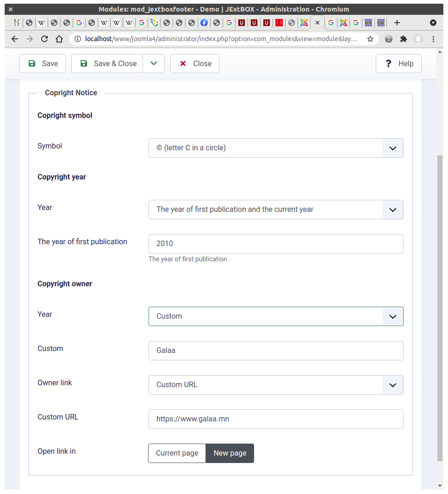Image resolution: width=448 pixels, height=494 pixels.
Task: Go to the browser home page icon
Action: (59, 39)
